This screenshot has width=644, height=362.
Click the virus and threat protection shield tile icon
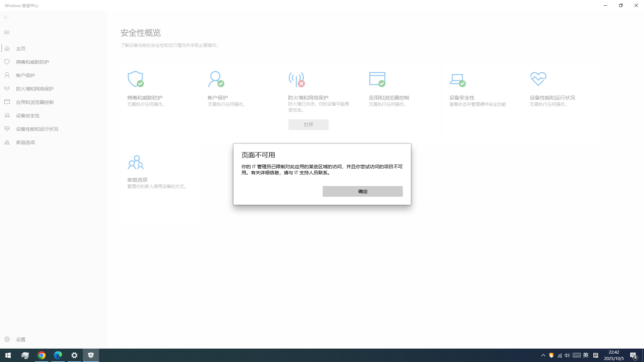tap(136, 79)
